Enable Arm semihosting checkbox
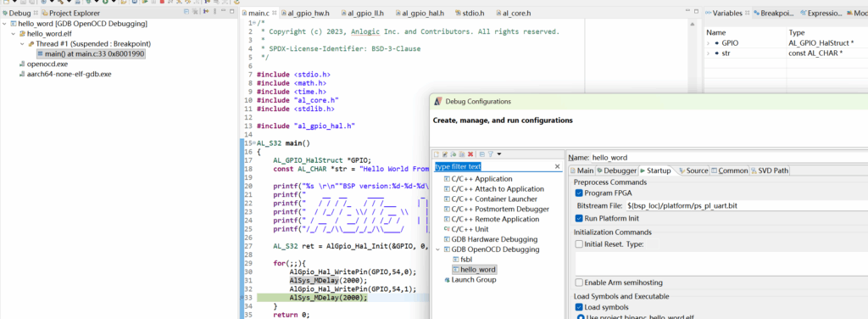868x319 pixels. click(x=579, y=283)
